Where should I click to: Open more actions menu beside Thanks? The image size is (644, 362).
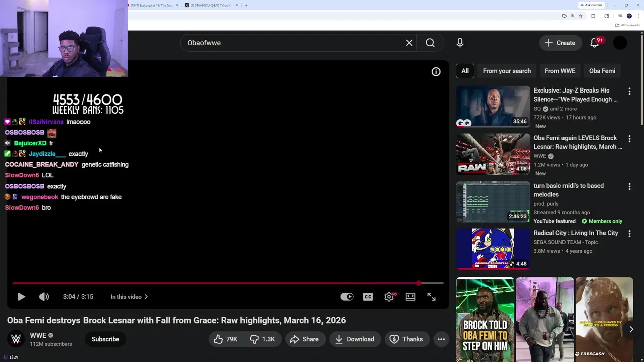[x=441, y=339]
